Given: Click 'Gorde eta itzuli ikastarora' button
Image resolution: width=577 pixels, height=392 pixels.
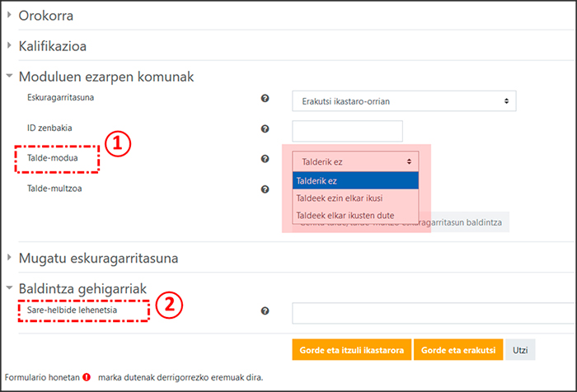Looking at the screenshot, I should click(350, 350).
